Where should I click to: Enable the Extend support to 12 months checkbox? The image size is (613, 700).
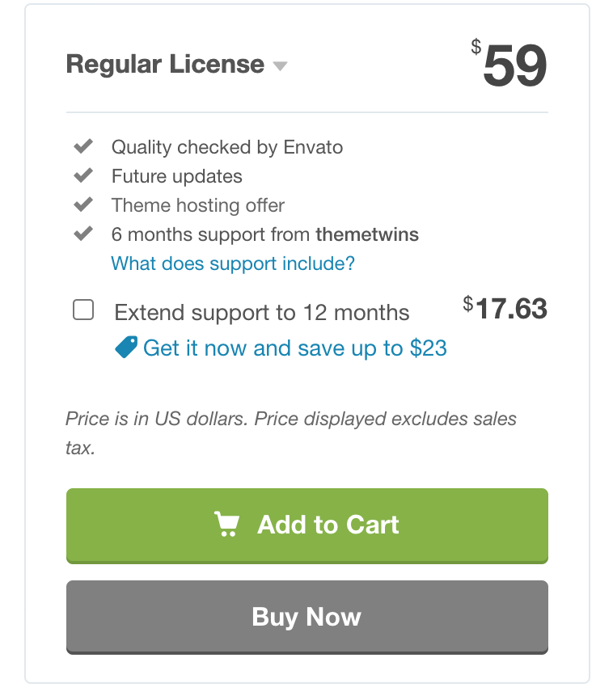[x=83, y=310]
